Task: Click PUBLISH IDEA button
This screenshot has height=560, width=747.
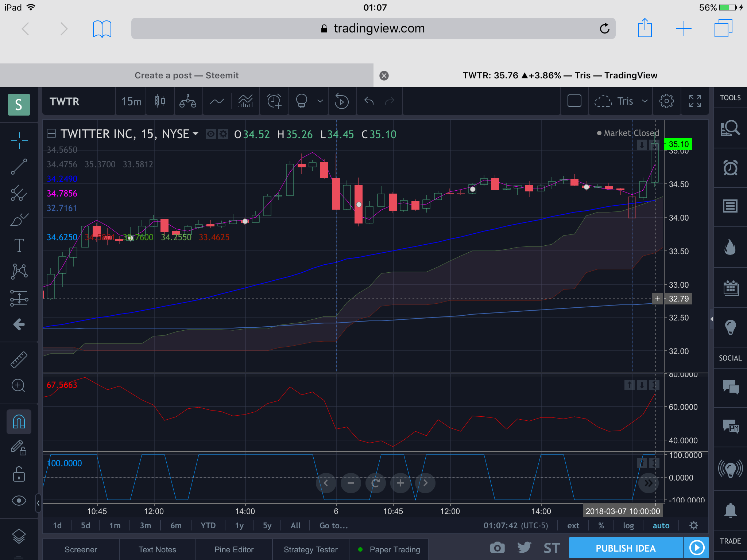Action: [x=626, y=548]
